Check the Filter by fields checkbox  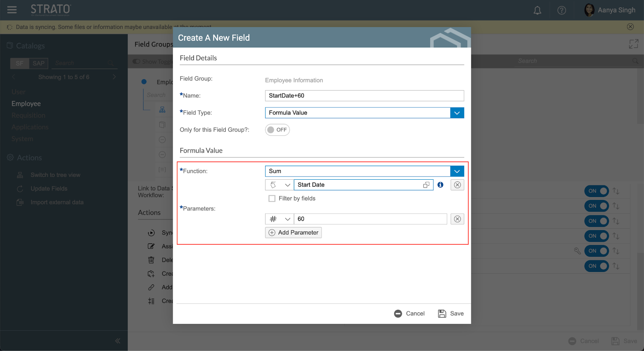coord(272,198)
